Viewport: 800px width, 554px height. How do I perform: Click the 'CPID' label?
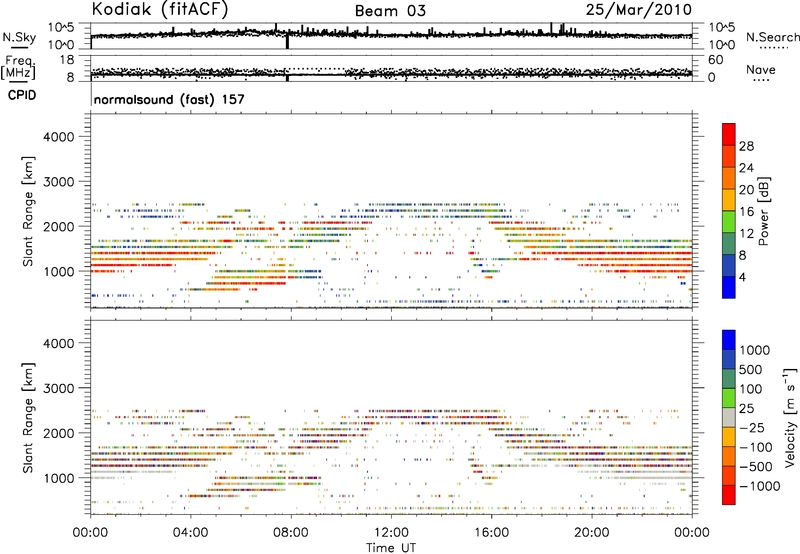(22, 95)
